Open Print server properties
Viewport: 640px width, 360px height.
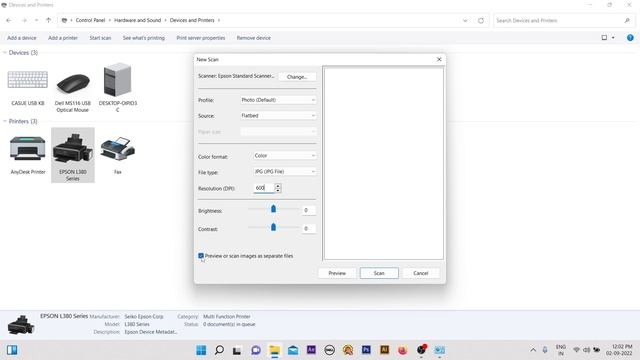[x=200, y=38]
